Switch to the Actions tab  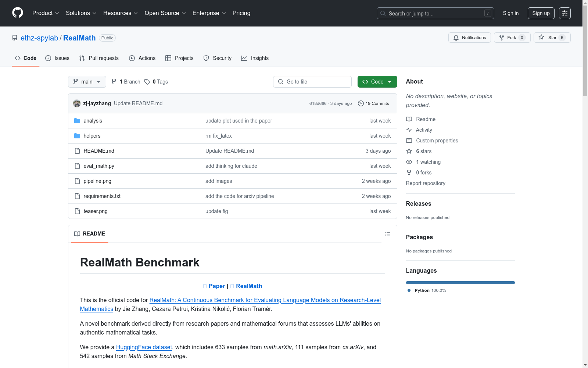click(142, 58)
